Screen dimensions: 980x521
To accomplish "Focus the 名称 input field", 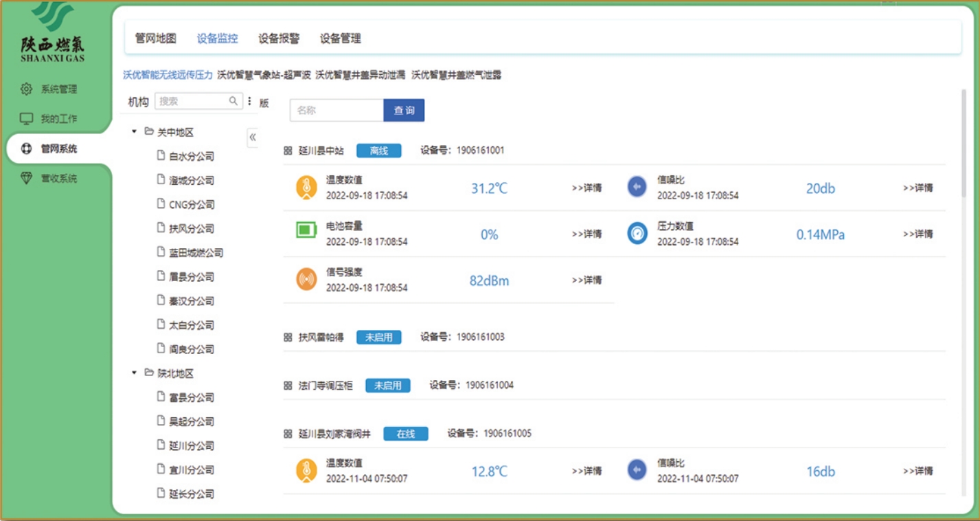I will [x=337, y=110].
